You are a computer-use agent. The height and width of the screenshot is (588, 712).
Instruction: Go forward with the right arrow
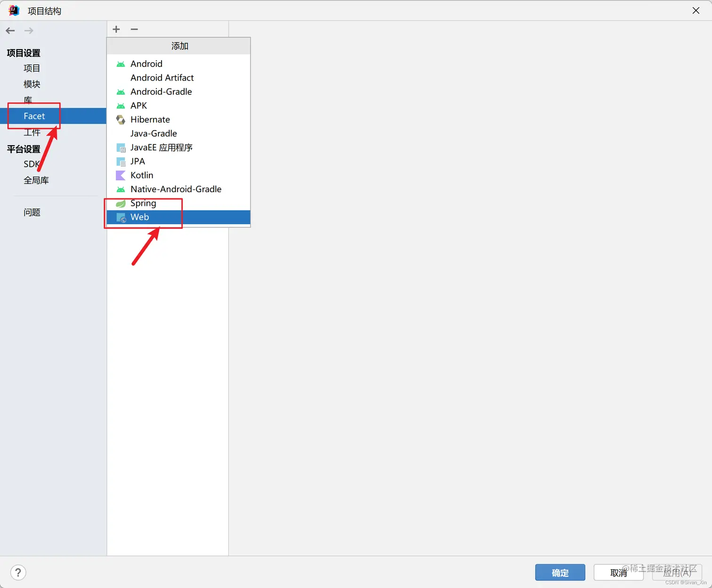(29, 31)
